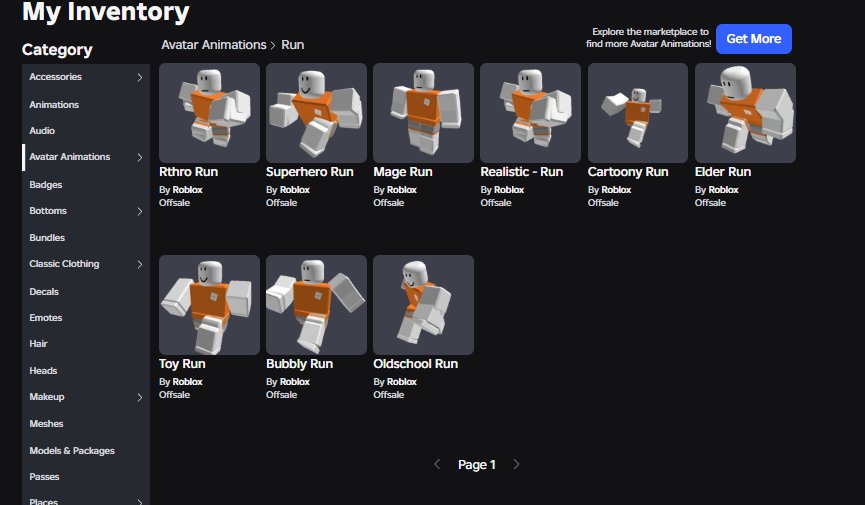Image resolution: width=865 pixels, height=505 pixels.
Task: Open the Elder Run animation thumbnail
Action: point(745,113)
